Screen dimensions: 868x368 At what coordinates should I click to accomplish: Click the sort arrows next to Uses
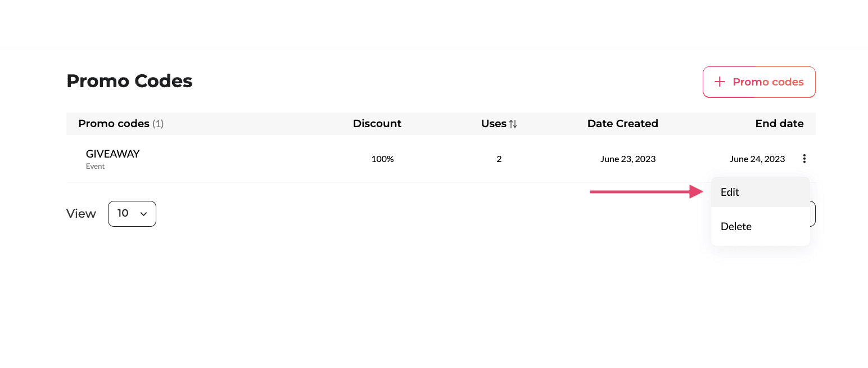coord(513,124)
